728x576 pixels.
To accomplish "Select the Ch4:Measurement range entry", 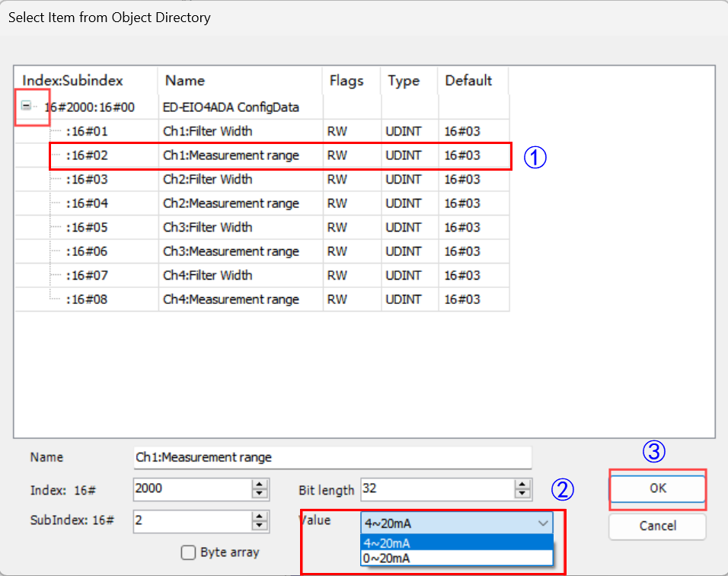I will [231, 299].
